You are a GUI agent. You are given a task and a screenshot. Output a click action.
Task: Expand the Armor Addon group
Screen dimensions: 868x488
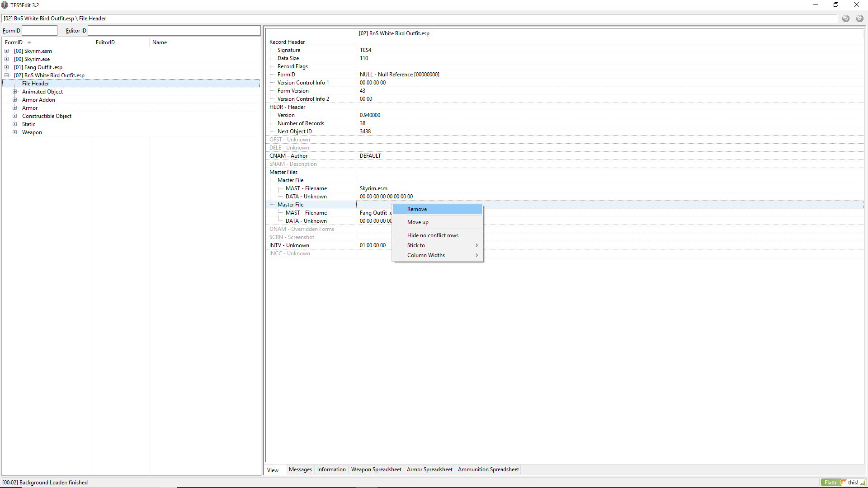click(x=15, y=100)
